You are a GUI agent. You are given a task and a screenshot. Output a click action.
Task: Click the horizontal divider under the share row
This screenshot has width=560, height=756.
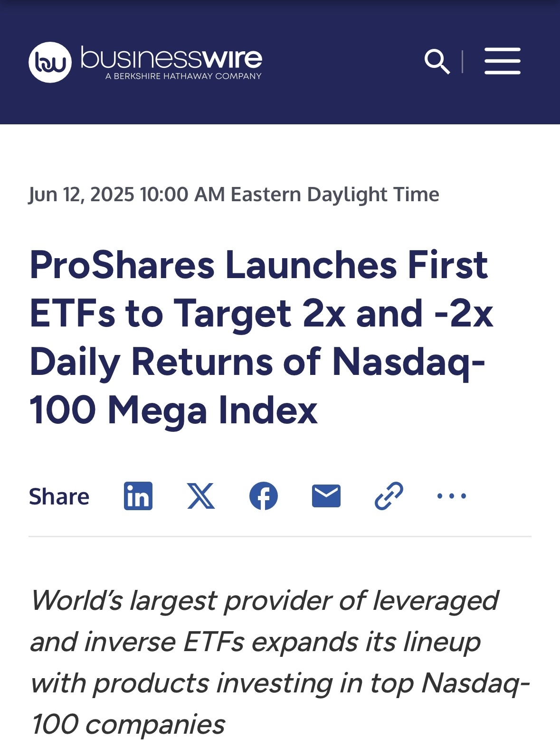coord(280,537)
